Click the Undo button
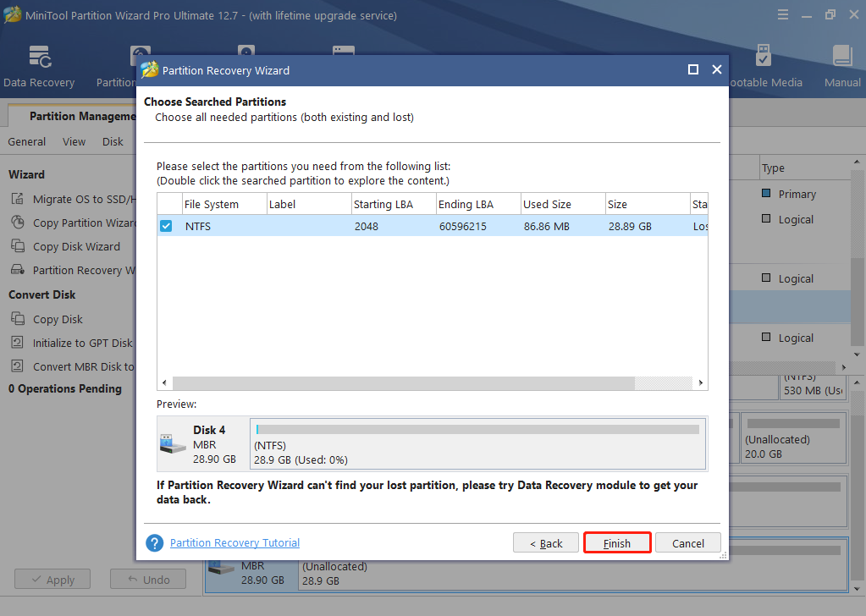866x616 pixels. coord(148,580)
